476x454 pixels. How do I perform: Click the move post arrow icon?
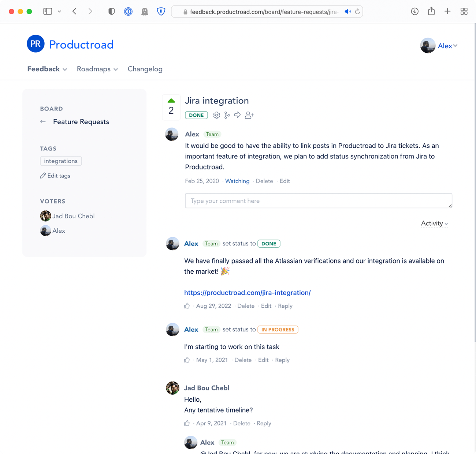[x=237, y=115]
